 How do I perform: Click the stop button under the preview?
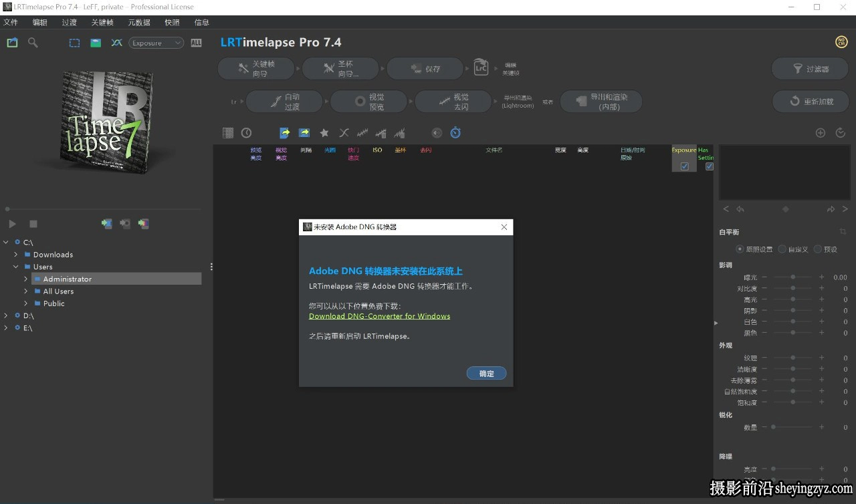pos(33,224)
